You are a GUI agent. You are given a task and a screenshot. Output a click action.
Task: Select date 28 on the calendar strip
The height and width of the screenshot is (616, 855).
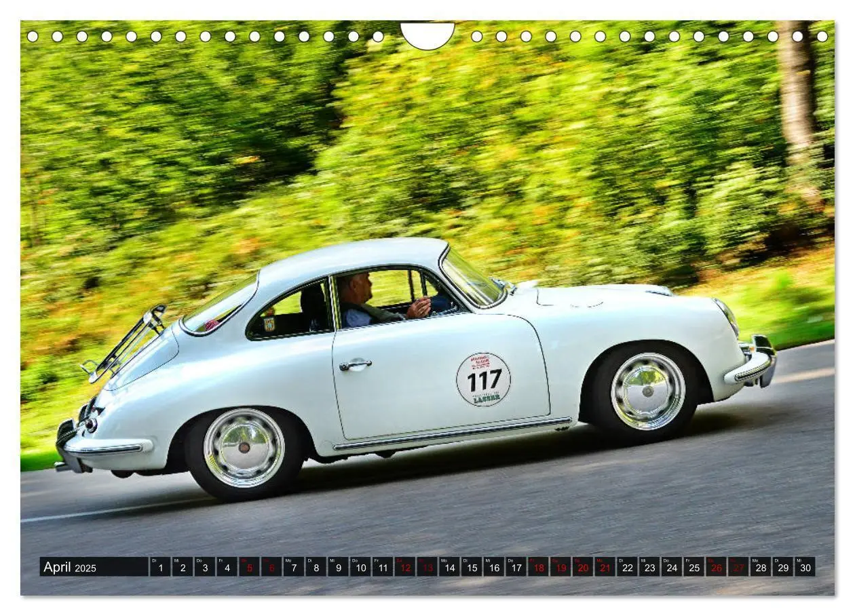[761, 567]
